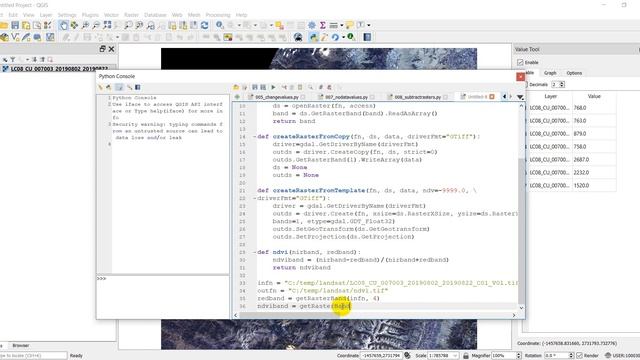Open the Processing menu

(218, 15)
